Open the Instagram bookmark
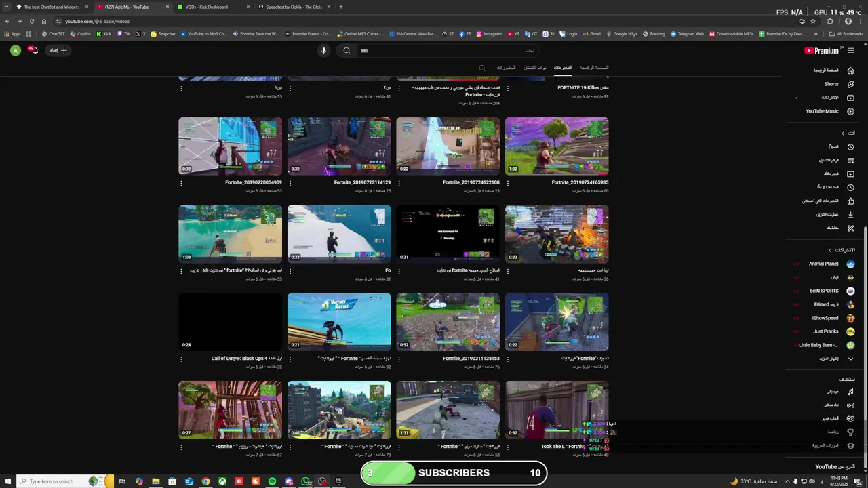868x488 pixels. [x=489, y=34]
